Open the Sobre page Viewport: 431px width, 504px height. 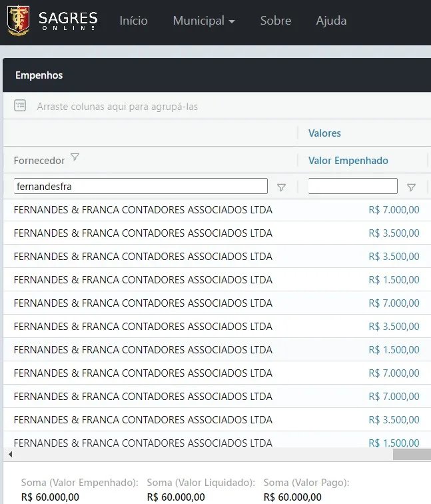point(276,21)
